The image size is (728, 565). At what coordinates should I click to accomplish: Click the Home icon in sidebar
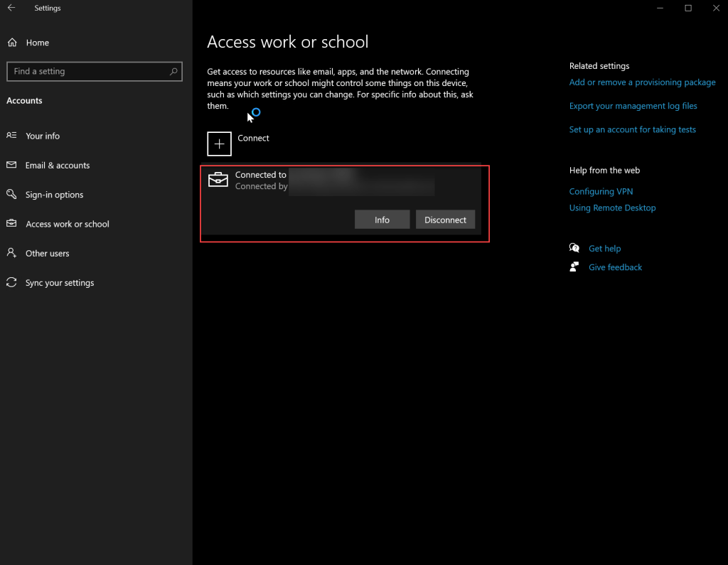(12, 43)
